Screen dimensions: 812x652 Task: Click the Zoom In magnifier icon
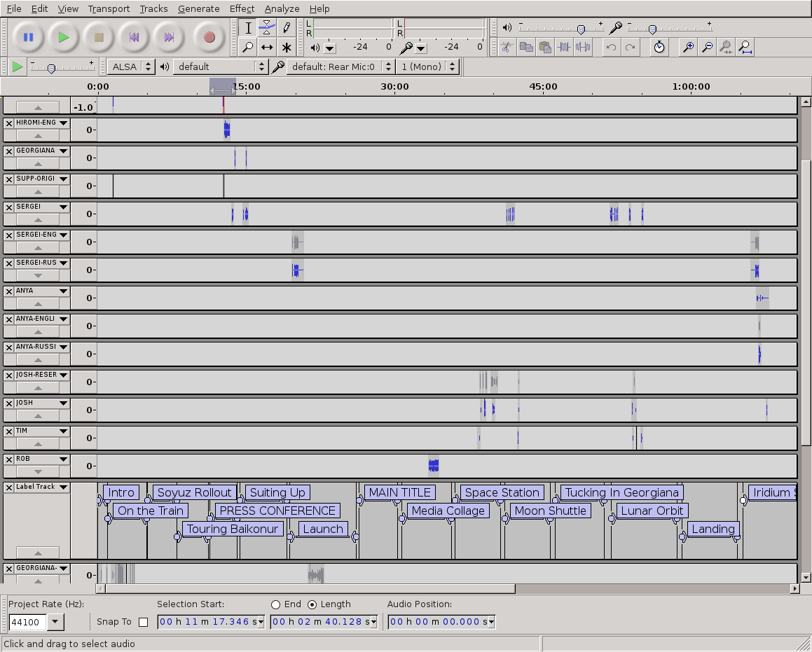coord(689,47)
